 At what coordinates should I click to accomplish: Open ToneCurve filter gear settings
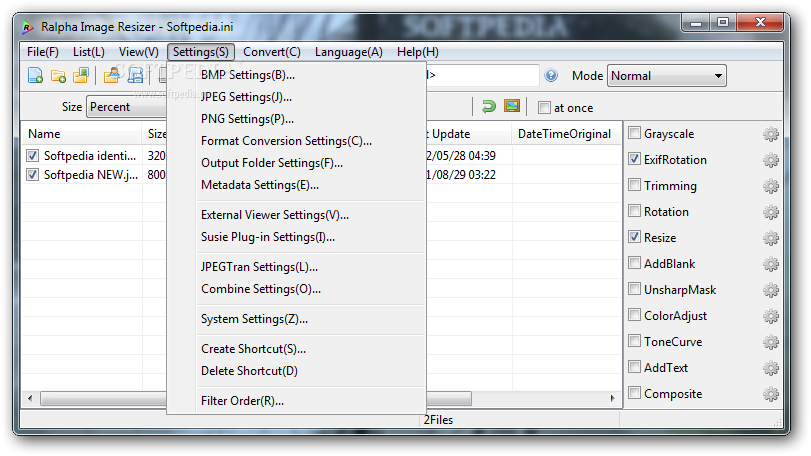[771, 342]
